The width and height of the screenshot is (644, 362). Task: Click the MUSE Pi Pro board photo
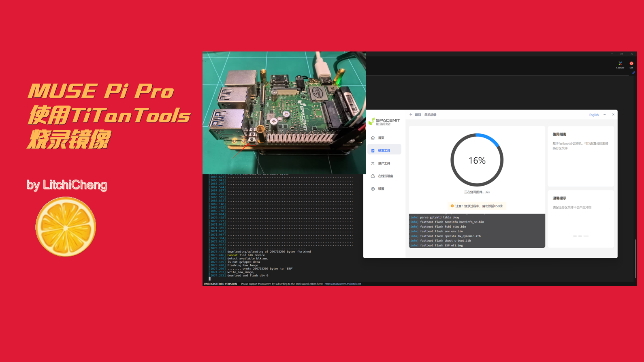tap(284, 113)
